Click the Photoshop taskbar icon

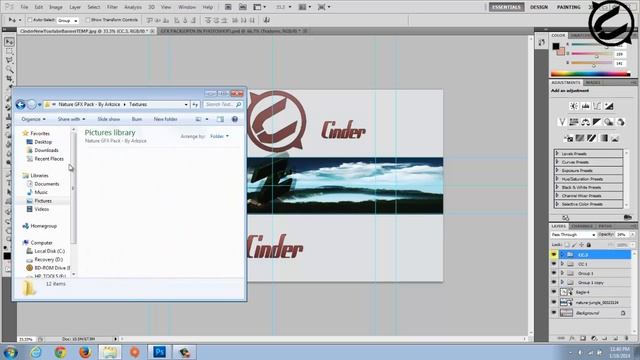coord(159,352)
